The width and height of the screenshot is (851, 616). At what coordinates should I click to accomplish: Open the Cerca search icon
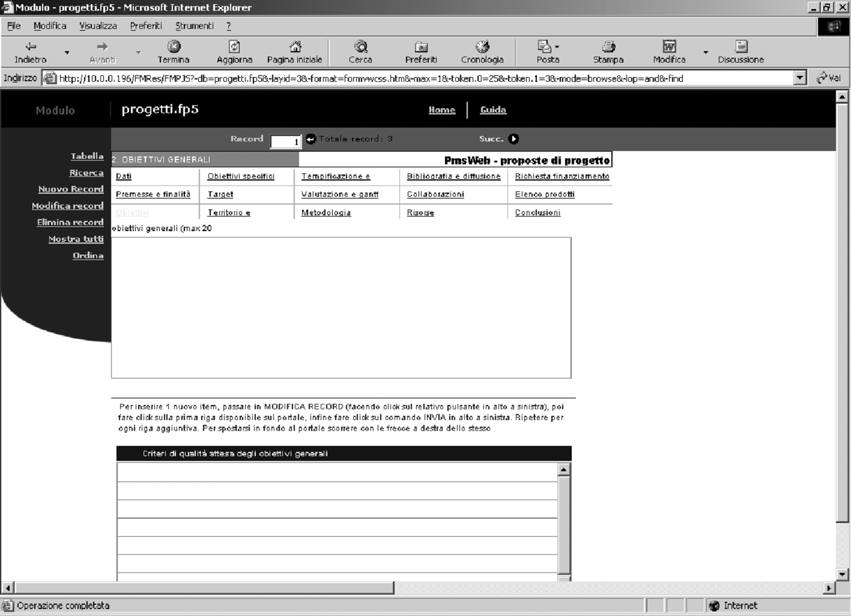click(x=360, y=46)
